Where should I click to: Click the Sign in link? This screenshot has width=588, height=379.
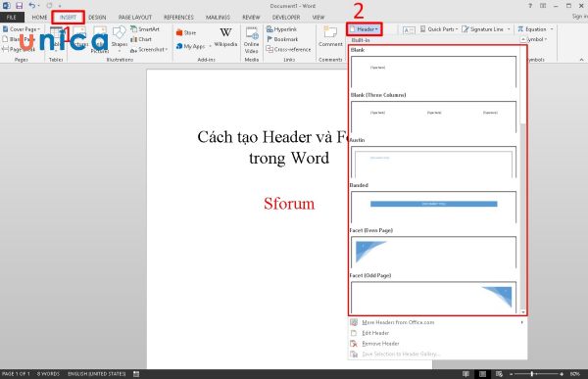[x=580, y=17]
